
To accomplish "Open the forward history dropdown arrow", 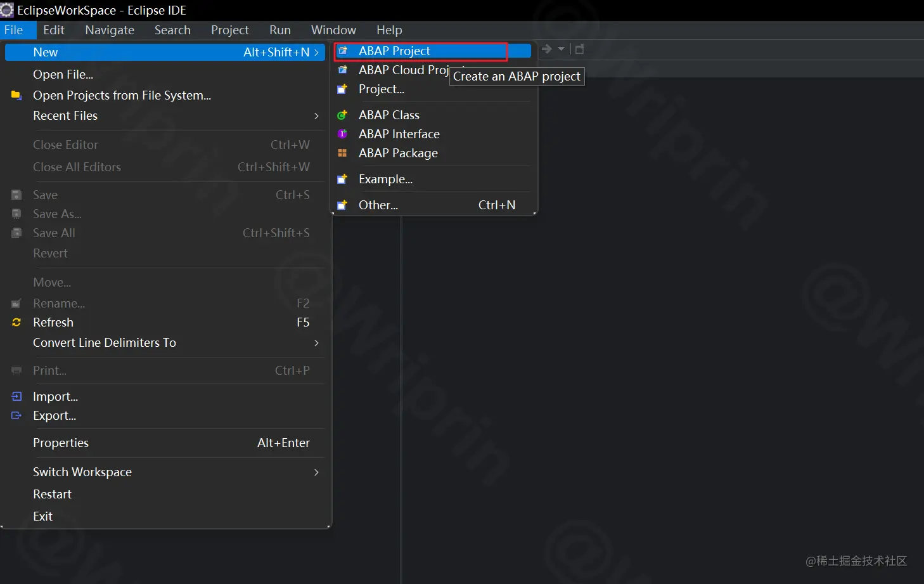I will pos(561,49).
